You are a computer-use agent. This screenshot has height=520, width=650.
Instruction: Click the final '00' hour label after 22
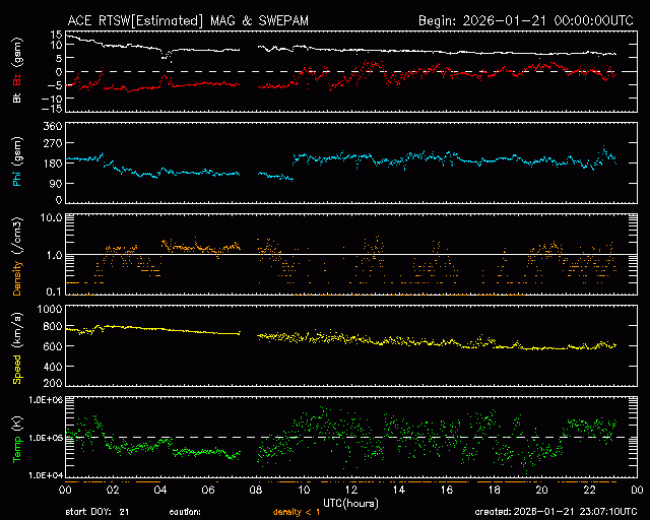637,490
